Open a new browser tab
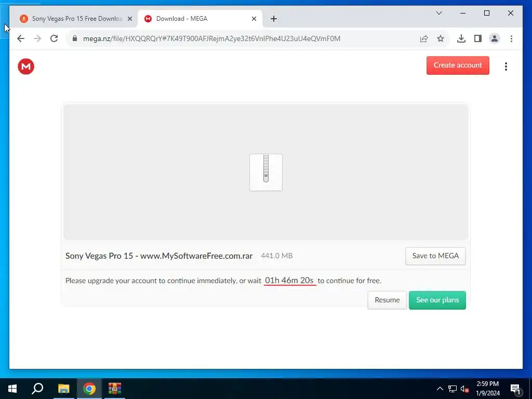The width and height of the screenshot is (532, 399). pos(274,19)
